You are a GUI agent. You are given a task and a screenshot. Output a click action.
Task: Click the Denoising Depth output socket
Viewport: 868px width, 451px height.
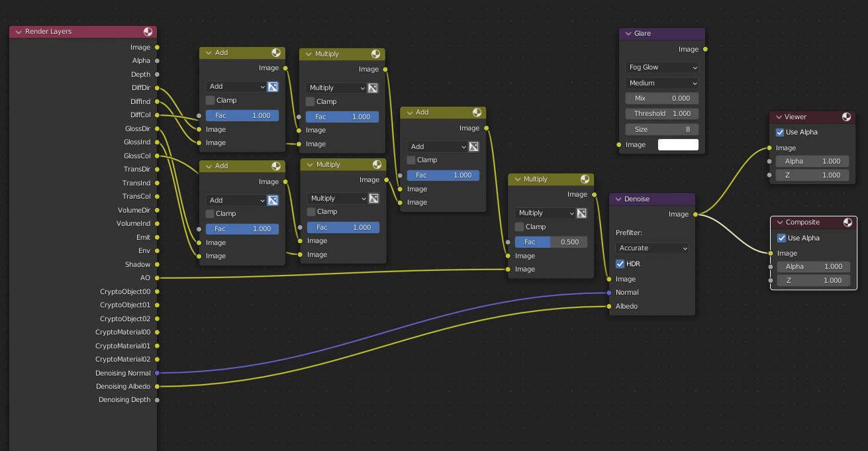tap(157, 400)
